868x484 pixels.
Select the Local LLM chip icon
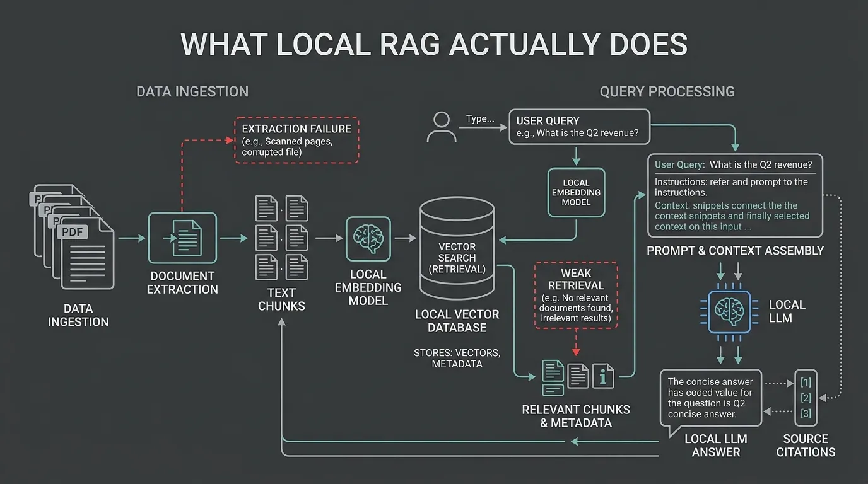tap(730, 311)
